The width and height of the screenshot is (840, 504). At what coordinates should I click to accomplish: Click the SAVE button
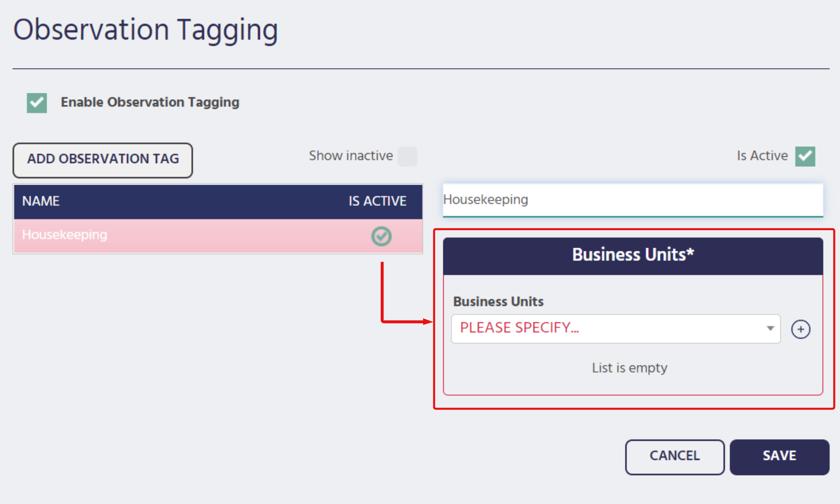pyautogui.click(x=779, y=457)
